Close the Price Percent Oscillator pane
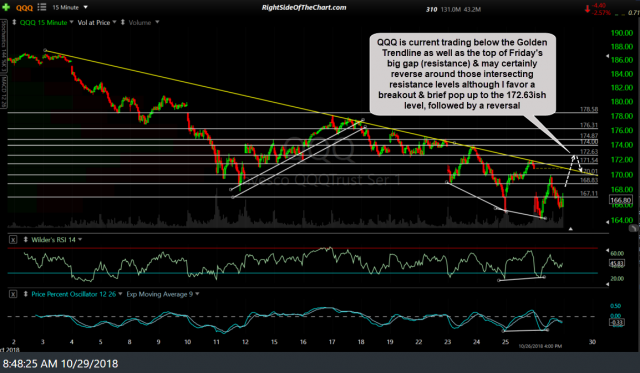 tap(13, 294)
